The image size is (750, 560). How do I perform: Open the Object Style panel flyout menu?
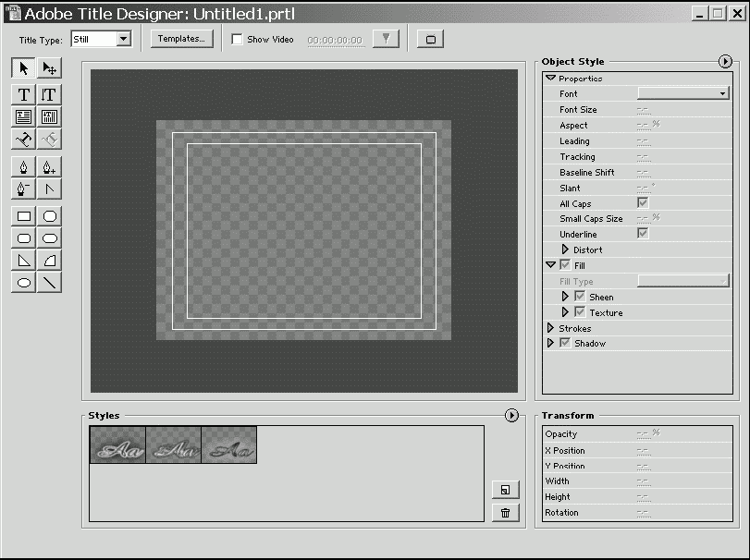pos(724,61)
